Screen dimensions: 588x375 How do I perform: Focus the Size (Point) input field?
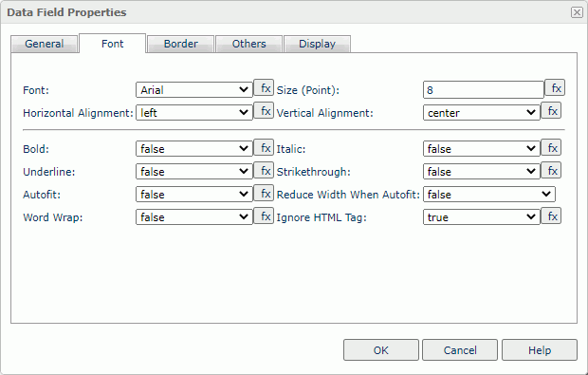(484, 89)
